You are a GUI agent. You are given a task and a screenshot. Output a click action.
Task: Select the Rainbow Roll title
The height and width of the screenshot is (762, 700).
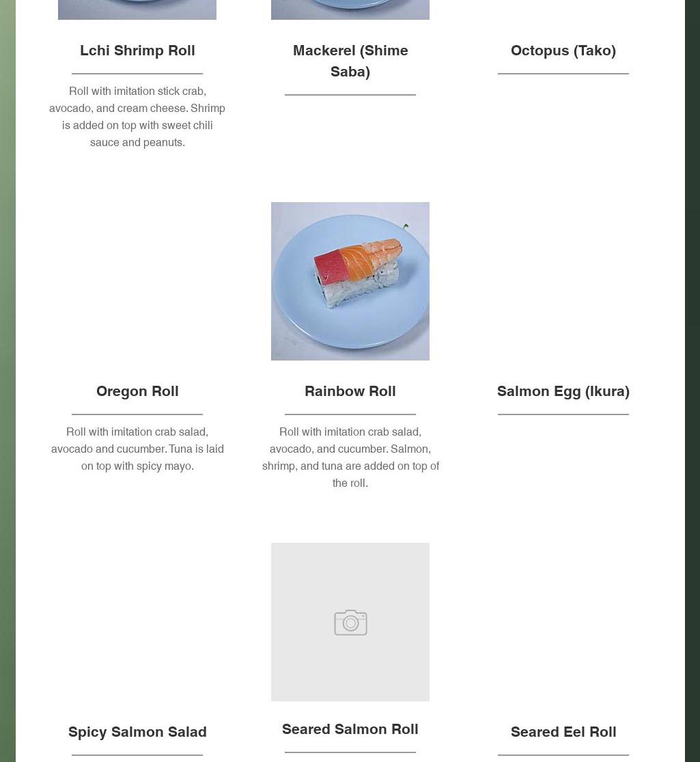click(x=350, y=391)
